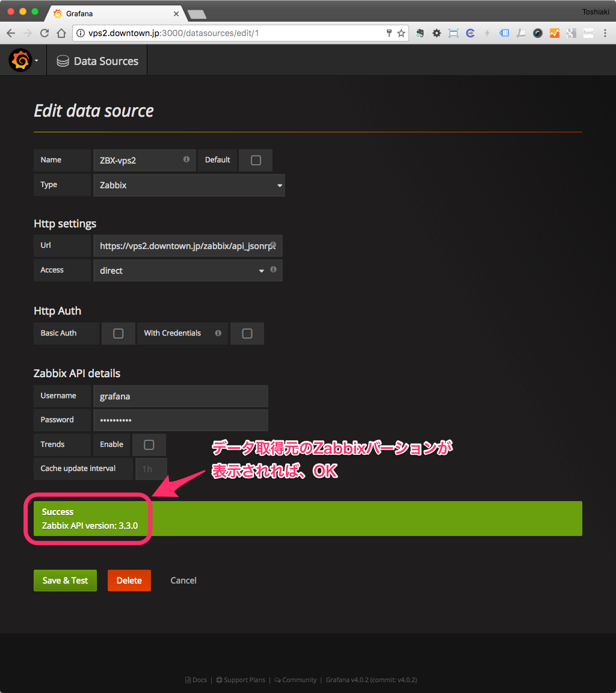Open the Support Plans footer link
616x693 pixels.
pyautogui.click(x=241, y=680)
